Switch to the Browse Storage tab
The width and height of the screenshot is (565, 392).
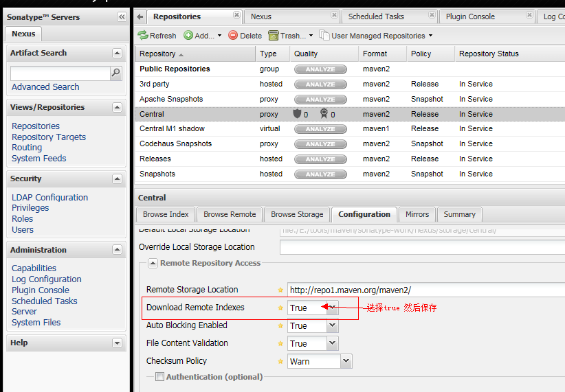point(297,214)
